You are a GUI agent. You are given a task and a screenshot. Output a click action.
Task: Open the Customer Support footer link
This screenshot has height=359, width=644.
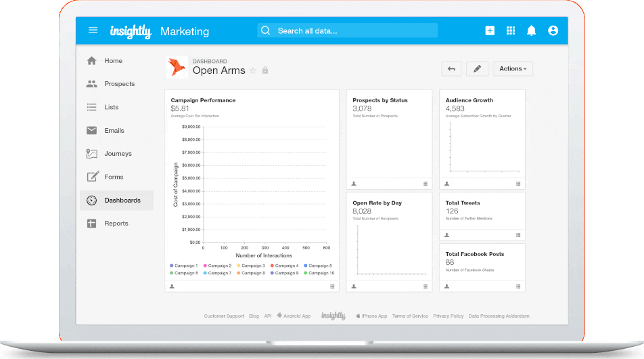click(x=224, y=316)
